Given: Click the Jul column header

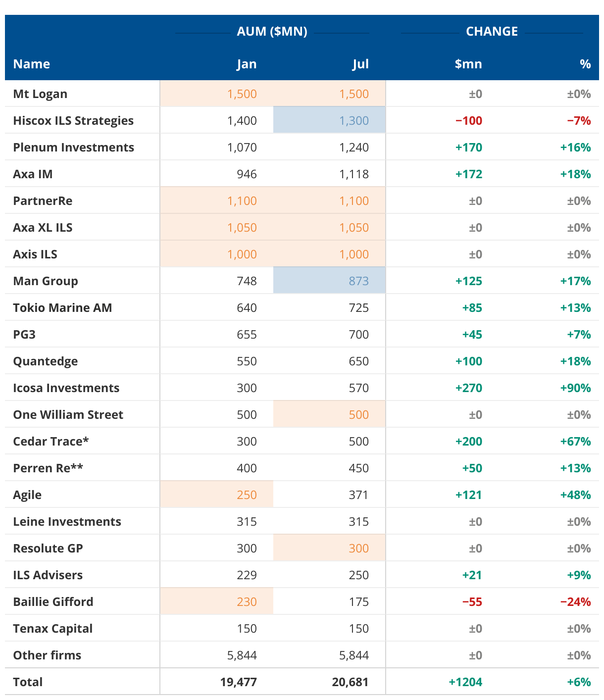Looking at the screenshot, I should 360,64.
